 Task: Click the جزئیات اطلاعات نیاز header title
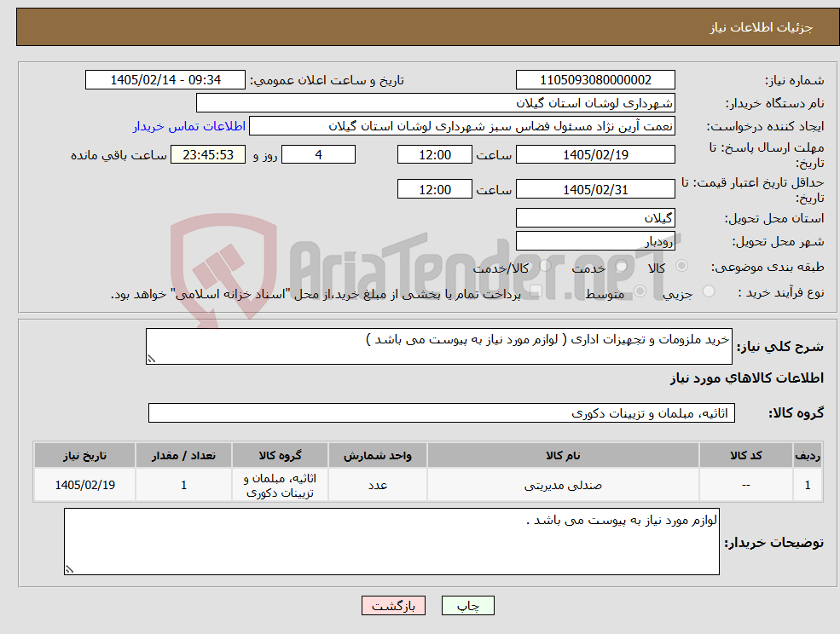click(x=762, y=27)
